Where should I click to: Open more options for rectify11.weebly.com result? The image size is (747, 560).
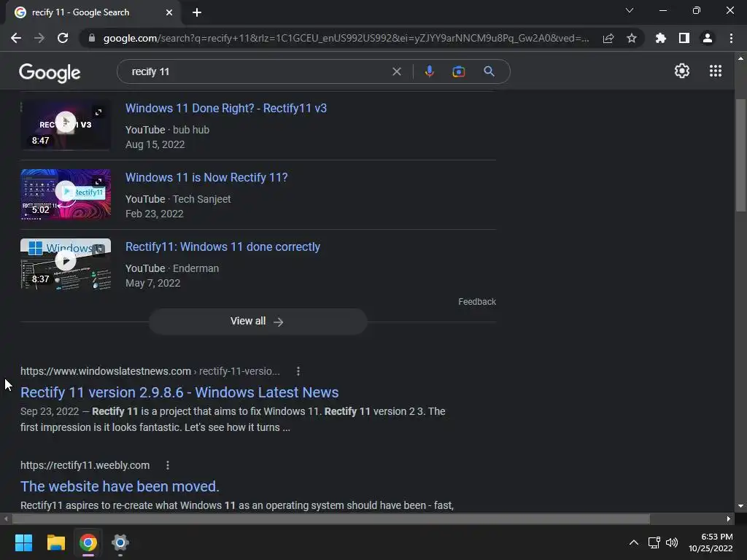(167, 465)
